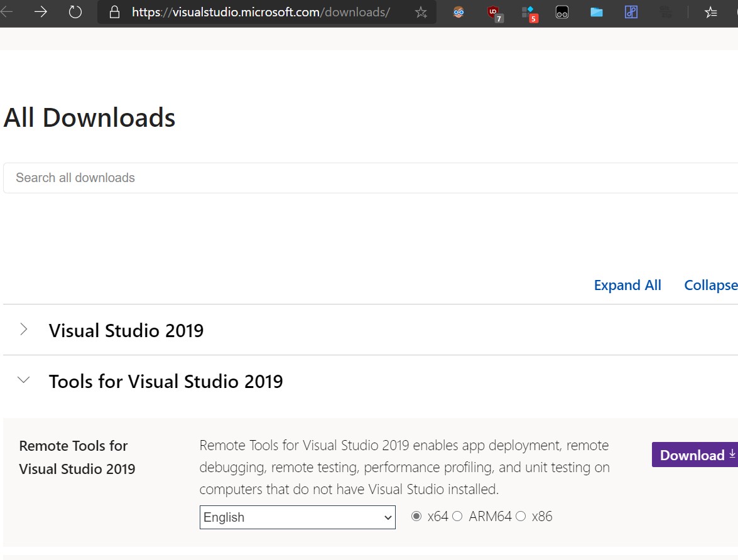
Task: Open the blue folder extension icon
Action: 596,12
